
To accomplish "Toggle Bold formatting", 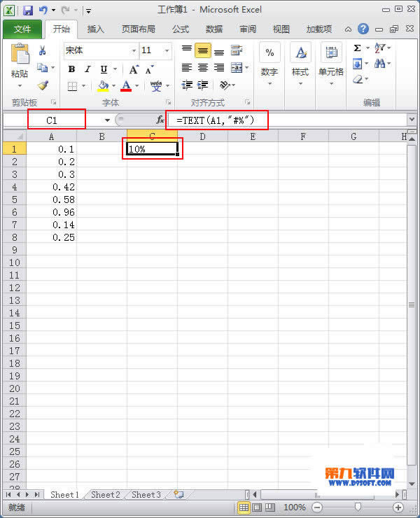I will [71, 69].
